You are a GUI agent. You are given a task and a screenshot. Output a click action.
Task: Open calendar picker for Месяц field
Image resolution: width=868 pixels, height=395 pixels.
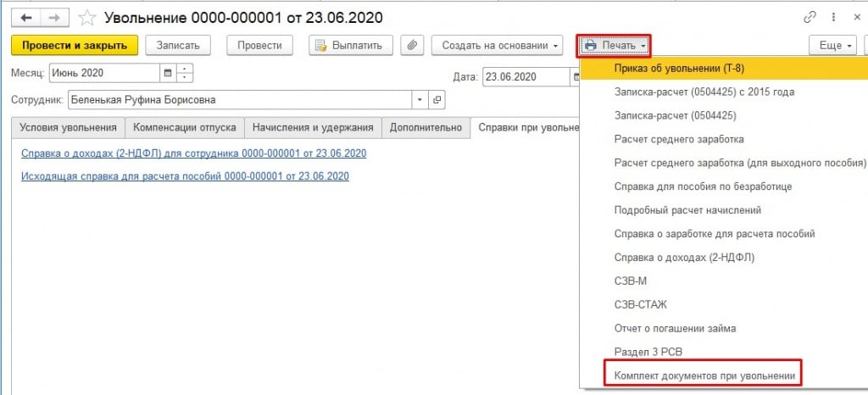pos(167,73)
